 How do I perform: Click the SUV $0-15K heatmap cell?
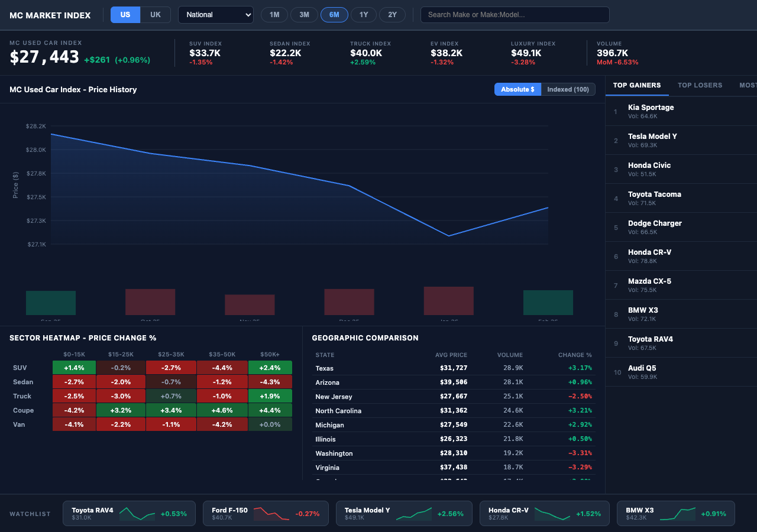coord(74,367)
